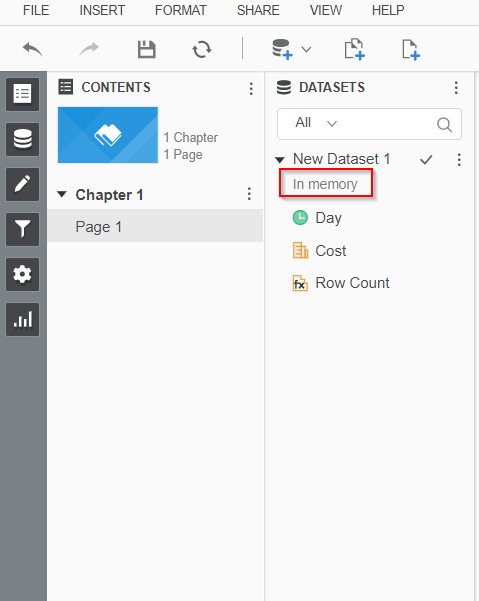This screenshot has width=479, height=601.
Task: Collapse the New Dataset 1 triangle
Action: (280, 160)
